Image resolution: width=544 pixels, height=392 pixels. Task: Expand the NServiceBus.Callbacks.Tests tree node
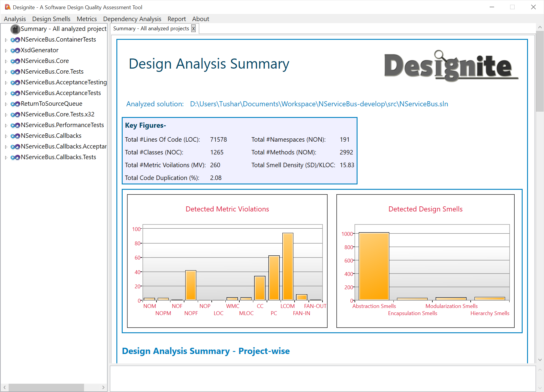coord(6,157)
